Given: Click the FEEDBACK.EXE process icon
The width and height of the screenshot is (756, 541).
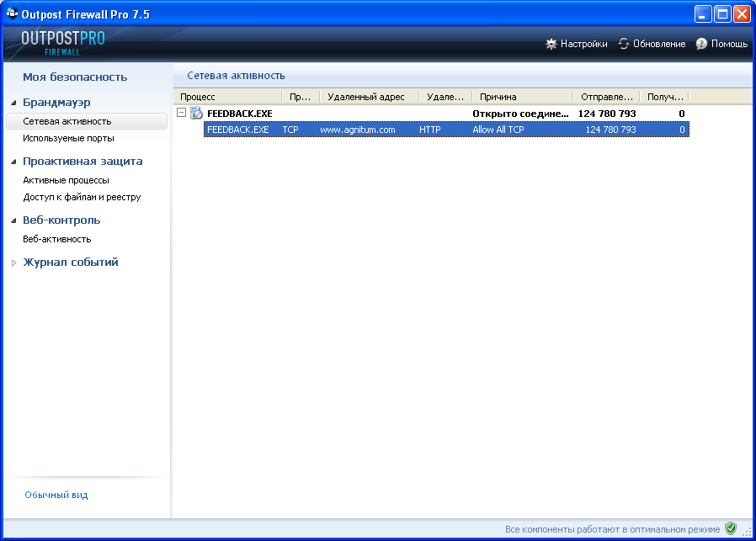Looking at the screenshot, I should point(196,114).
